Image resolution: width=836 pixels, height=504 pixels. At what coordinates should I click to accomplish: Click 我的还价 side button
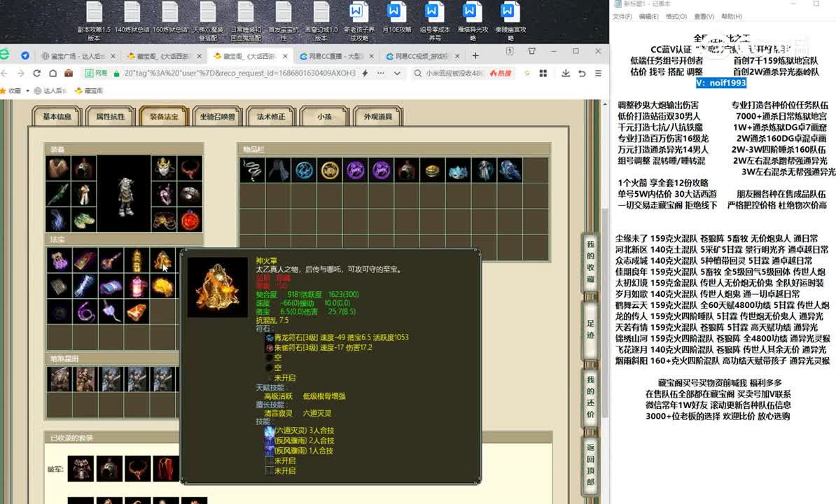click(x=590, y=398)
